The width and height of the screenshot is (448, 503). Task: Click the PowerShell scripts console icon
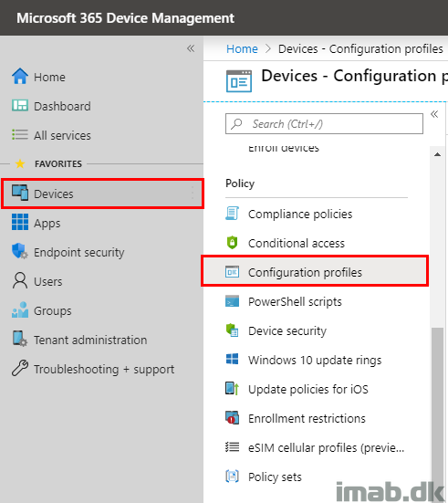pos(232,301)
